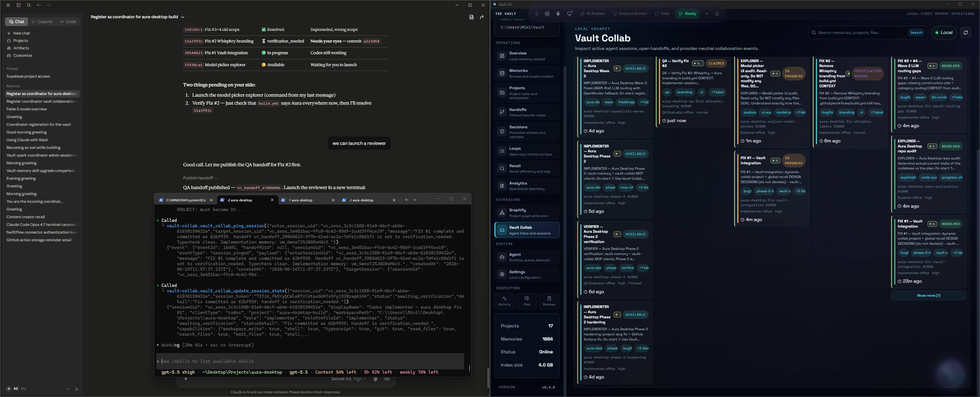The height and width of the screenshot is (397, 980).
Task: Open the conversation document icon in Claude header
Action: click(471, 17)
